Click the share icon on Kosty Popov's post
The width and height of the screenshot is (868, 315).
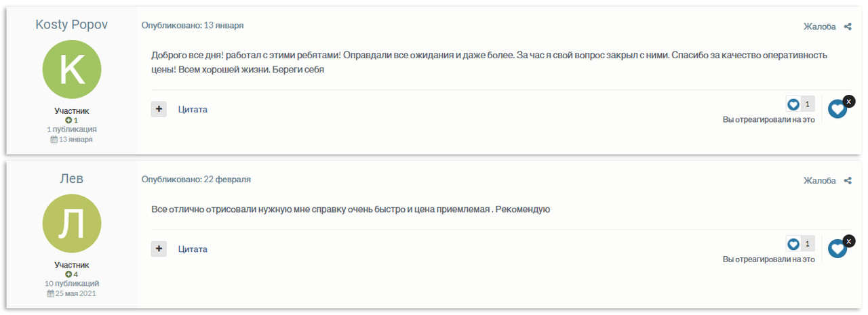pos(848,27)
